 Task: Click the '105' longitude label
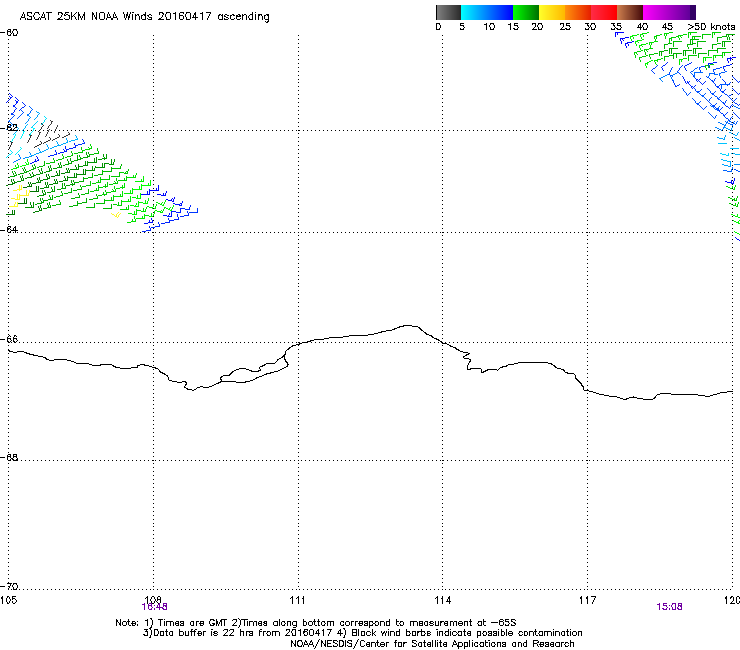[8, 600]
